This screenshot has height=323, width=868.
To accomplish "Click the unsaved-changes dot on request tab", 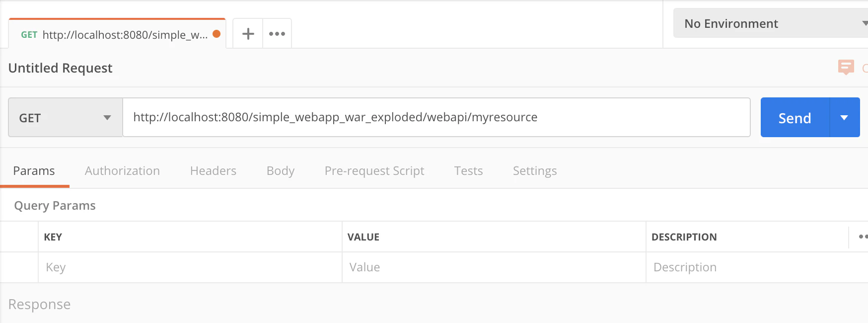I will (x=217, y=34).
